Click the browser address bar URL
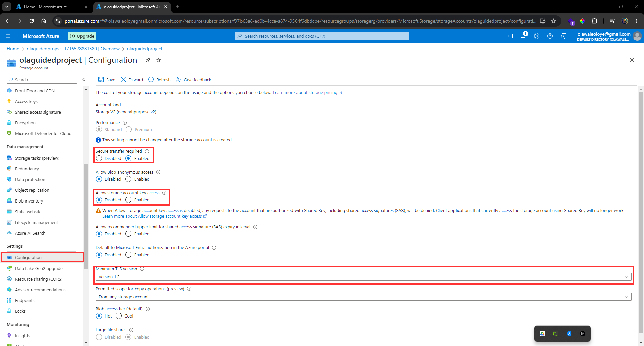This screenshot has width=644, height=346. tap(300, 21)
